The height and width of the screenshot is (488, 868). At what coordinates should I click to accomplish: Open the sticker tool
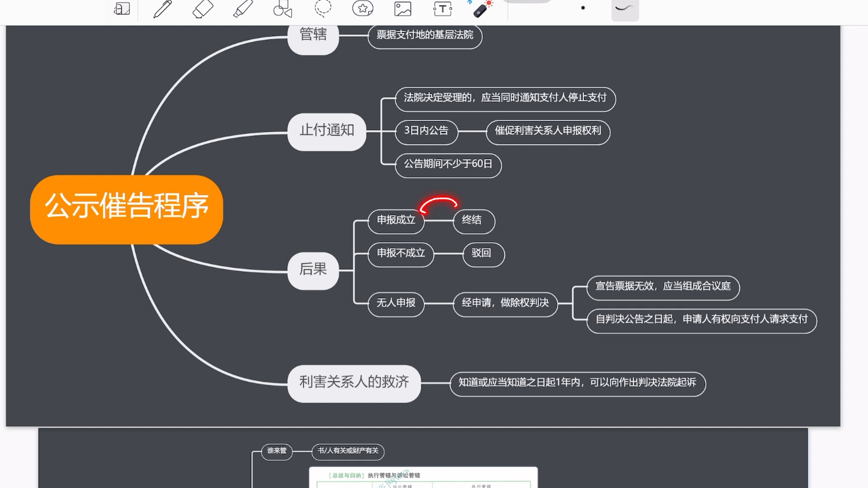[362, 8]
